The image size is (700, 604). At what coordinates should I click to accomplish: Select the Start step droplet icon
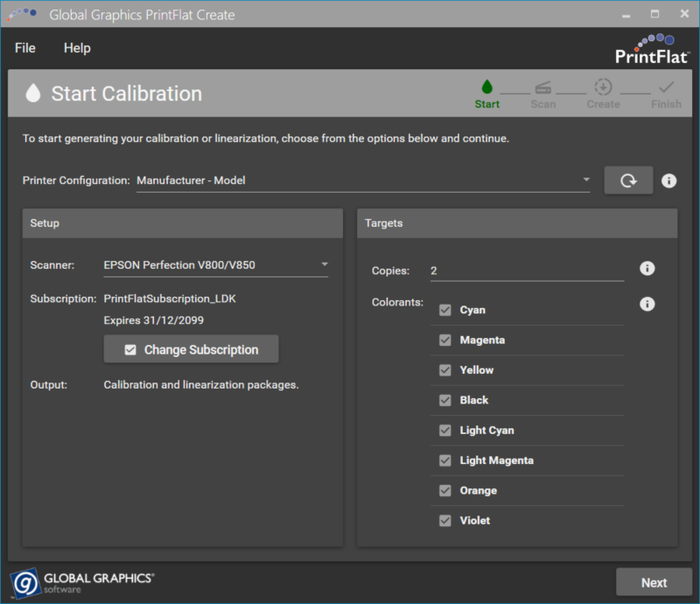[487, 87]
